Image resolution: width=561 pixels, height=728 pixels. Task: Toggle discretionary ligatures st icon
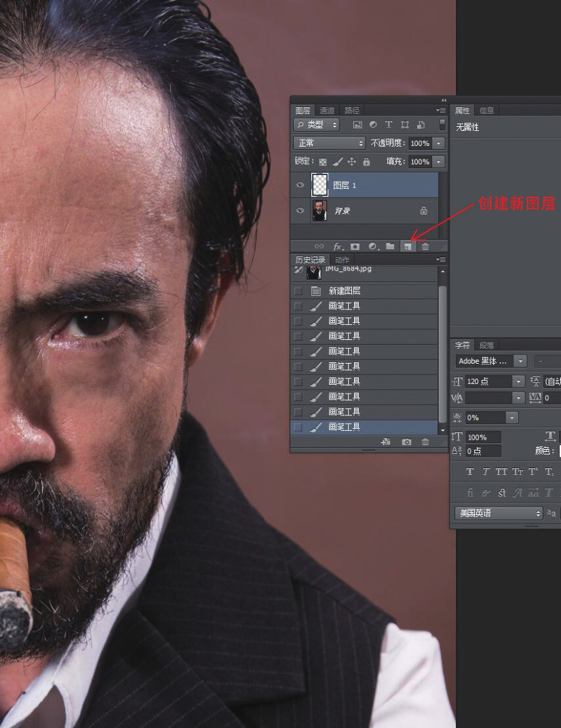click(501, 493)
